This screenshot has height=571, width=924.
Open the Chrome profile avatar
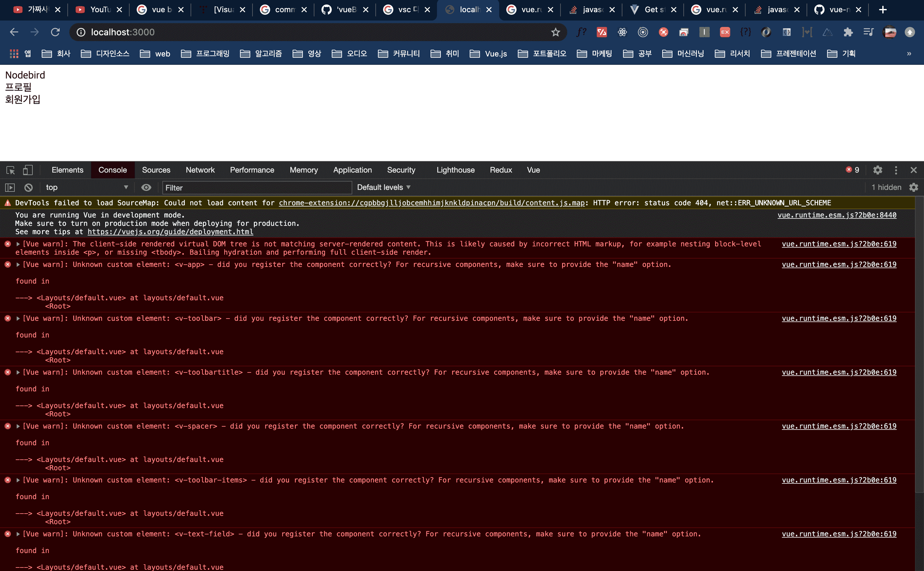[889, 32]
